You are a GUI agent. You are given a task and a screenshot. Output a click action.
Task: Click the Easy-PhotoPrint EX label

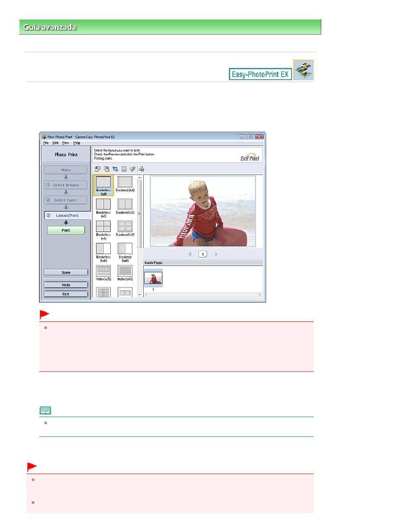260,74
